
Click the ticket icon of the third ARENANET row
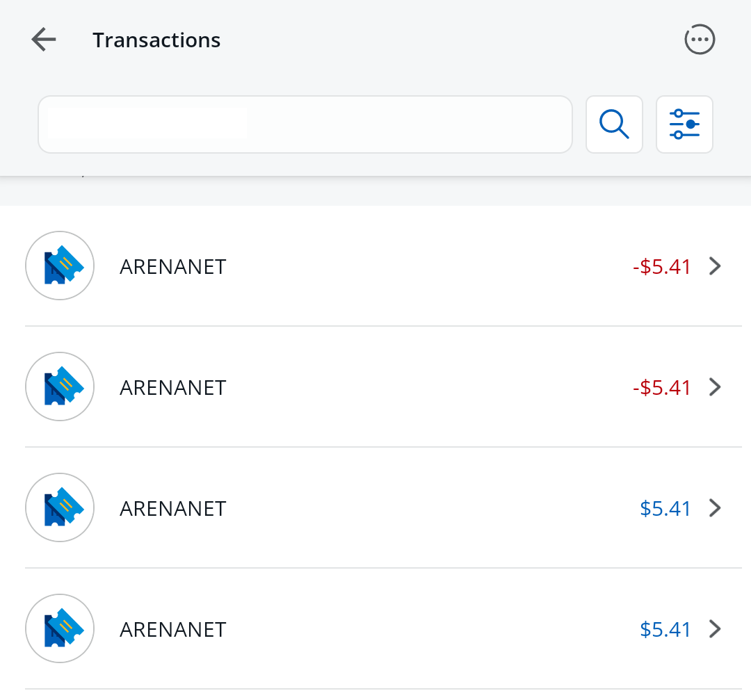coord(60,507)
